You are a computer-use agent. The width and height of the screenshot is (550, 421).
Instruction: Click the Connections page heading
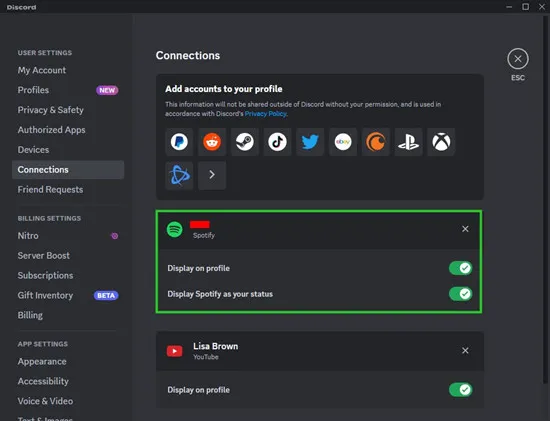tap(188, 55)
